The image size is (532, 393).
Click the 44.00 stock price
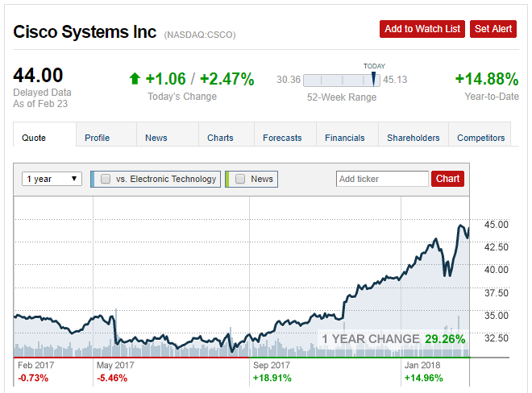click(x=38, y=75)
